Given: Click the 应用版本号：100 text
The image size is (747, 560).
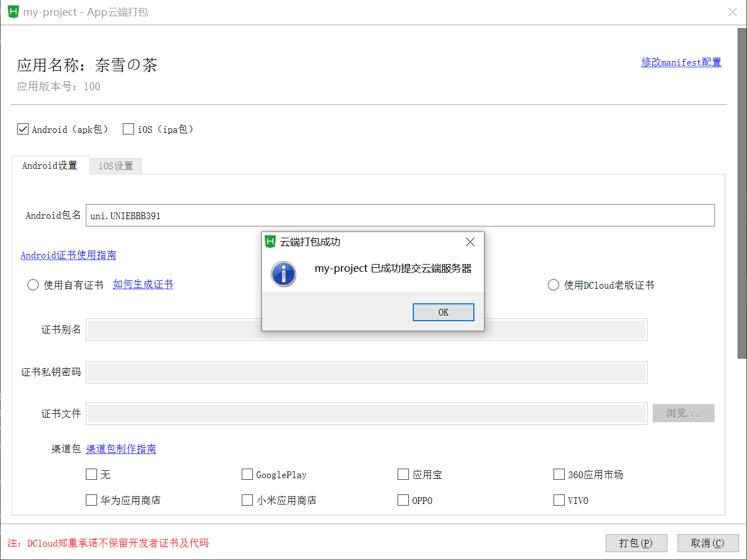Looking at the screenshot, I should click(58, 86).
